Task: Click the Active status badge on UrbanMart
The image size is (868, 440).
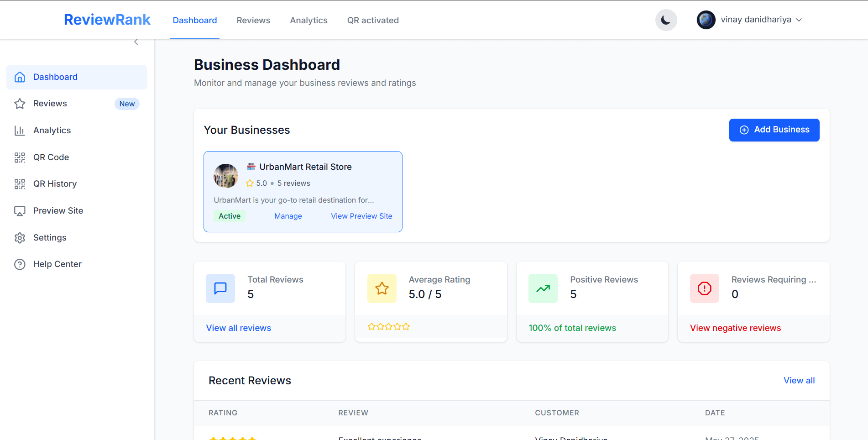Action: [229, 216]
